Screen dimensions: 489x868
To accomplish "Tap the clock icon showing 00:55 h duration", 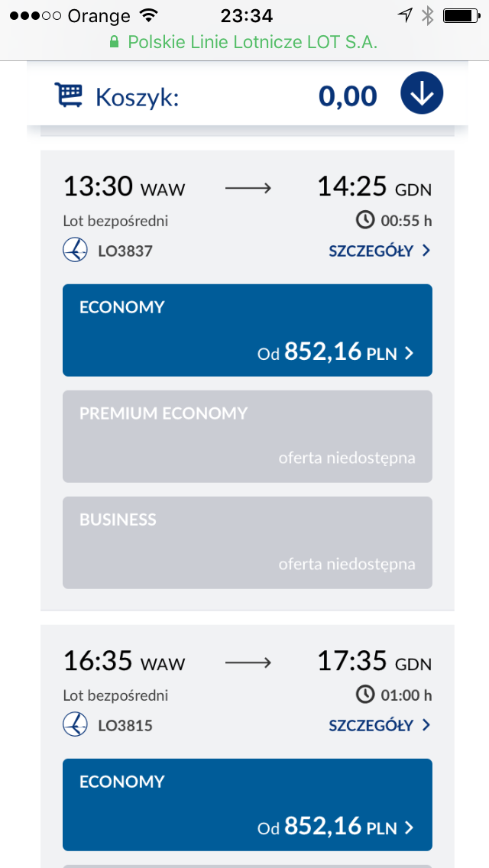I will [365, 220].
